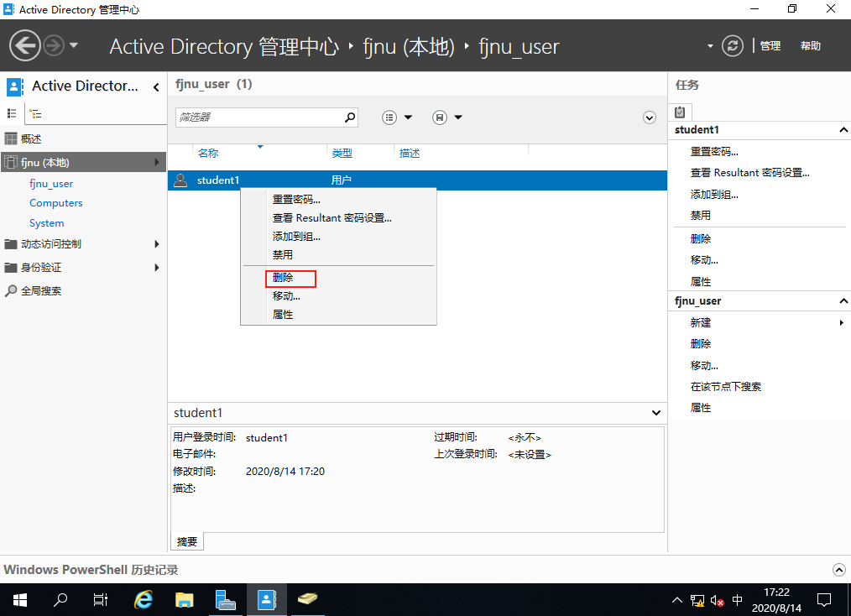Open System container in navigation
The width and height of the screenshot is (851, 616).
[x=47, y=223]
